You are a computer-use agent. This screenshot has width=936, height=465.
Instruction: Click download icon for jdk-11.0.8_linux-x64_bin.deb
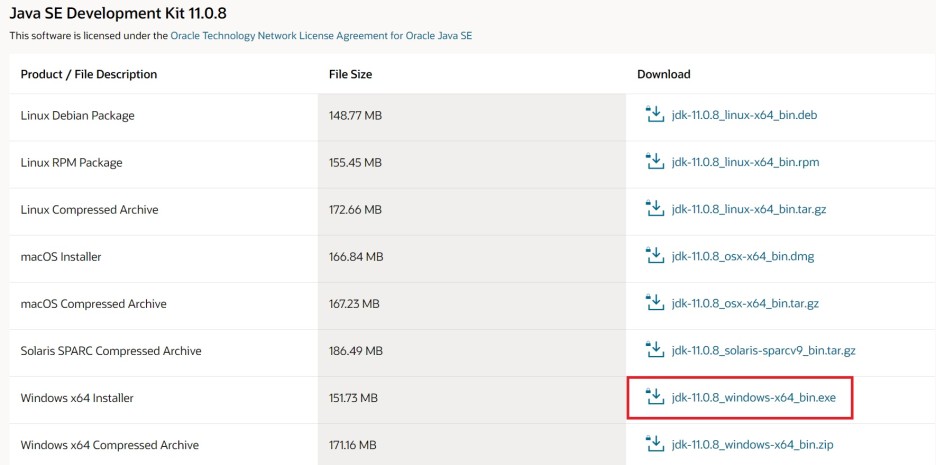[655, 115]
